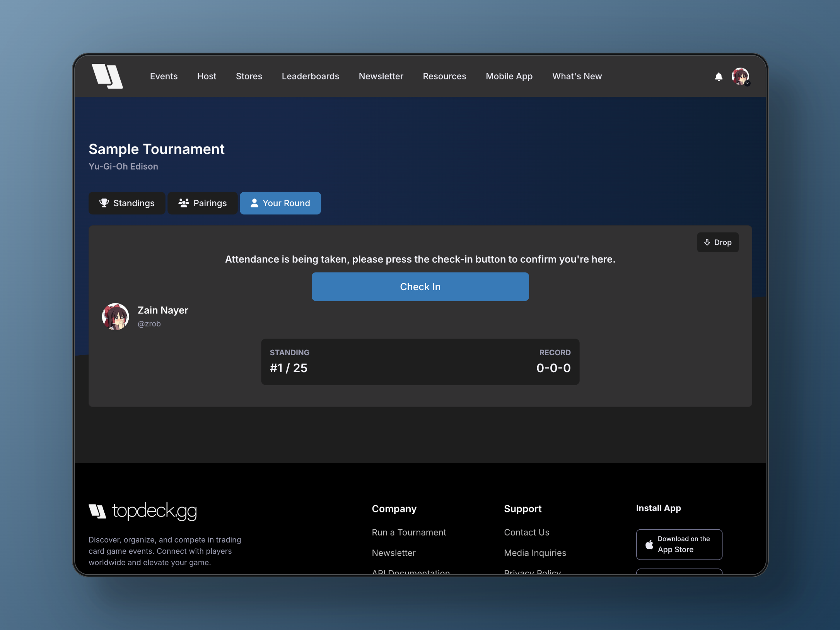Click the person icon on Your Round
This screenshot has width=840, height=630.
(x=254, y=203)
